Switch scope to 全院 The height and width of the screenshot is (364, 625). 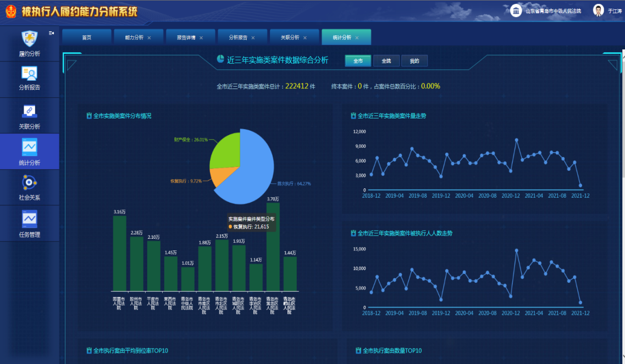(386, 61)
